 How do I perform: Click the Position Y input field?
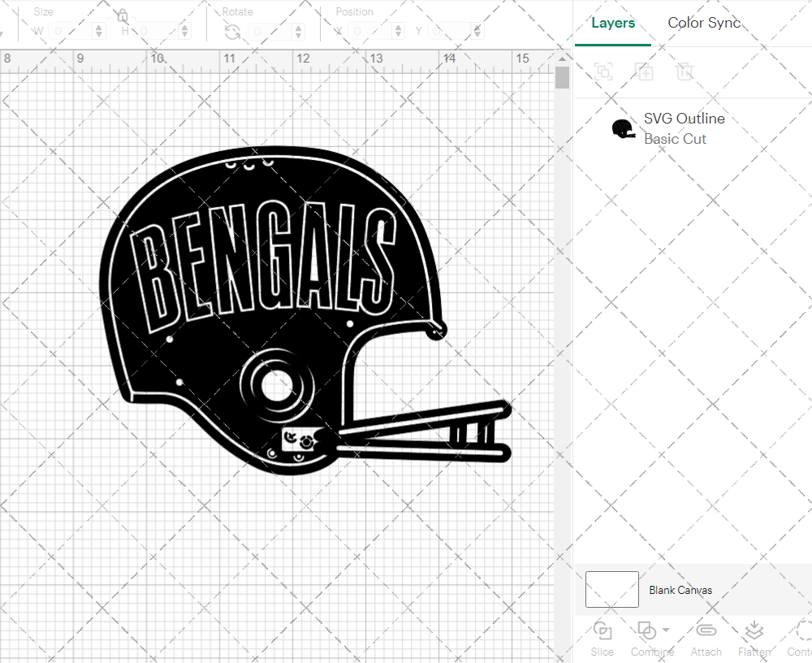tap(450, 31)
